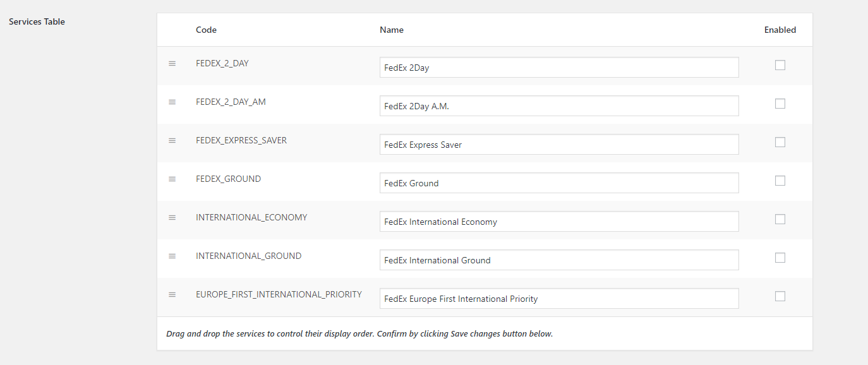The height and width of the screenshot is (365, 868).
Task: Select FedEx International Economy name field
Action: (558, 222)
